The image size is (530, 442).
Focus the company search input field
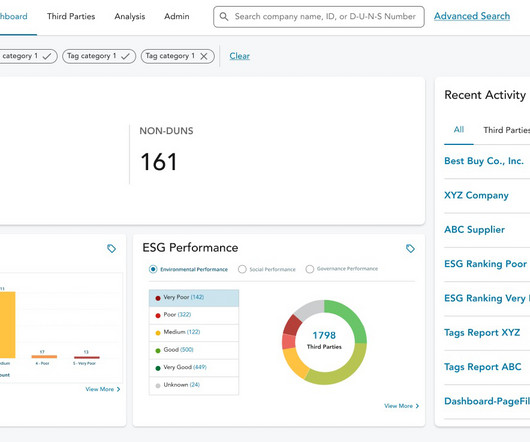tap(319, 17)
